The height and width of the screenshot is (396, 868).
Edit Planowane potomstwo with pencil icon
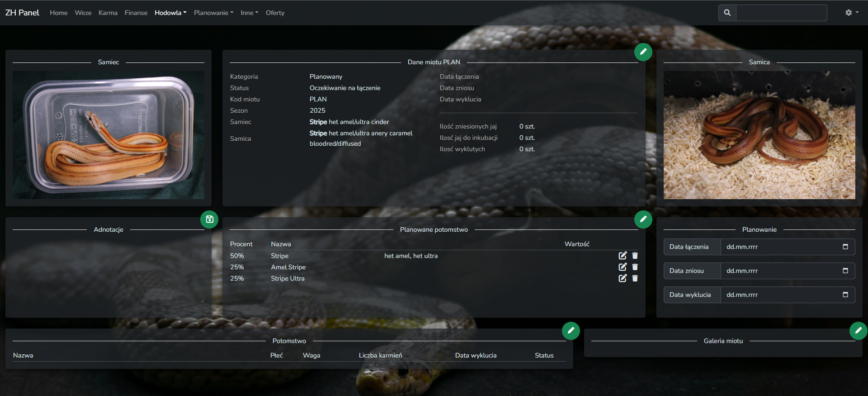(643, 219)
